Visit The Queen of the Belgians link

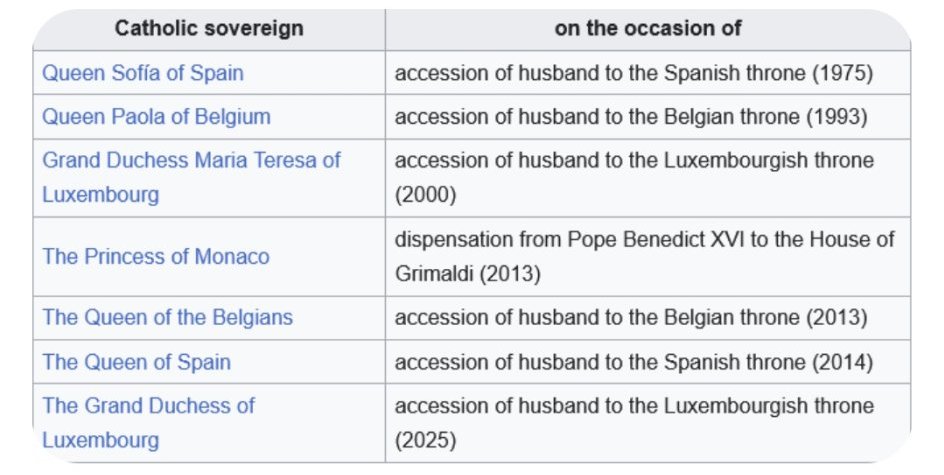[x=167, y=317]
